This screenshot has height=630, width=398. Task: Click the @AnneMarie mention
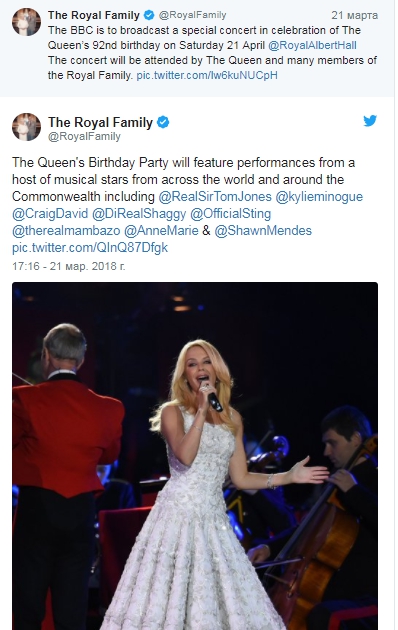(x=161, y=231)
